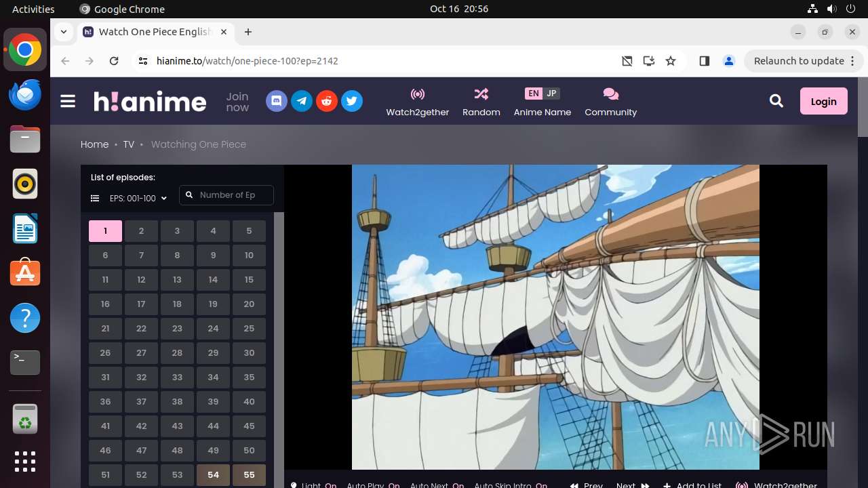Toggle Auto Next setting
868x488 pixels.
click(437, 485)
